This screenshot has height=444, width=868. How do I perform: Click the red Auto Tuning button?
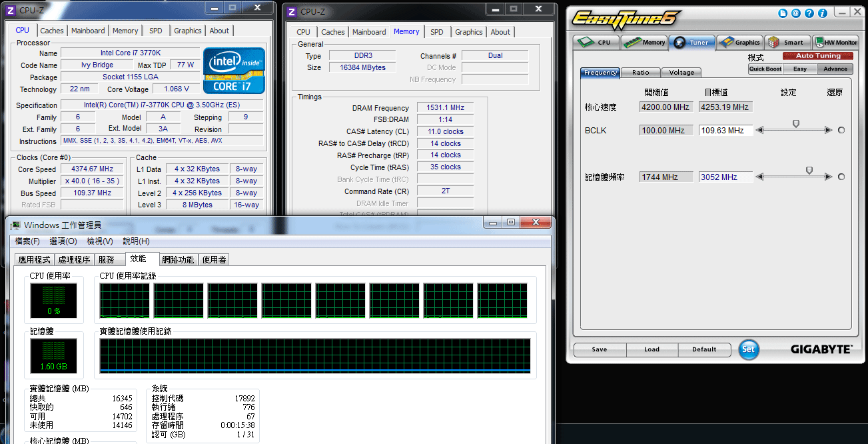[x=818, y=56]
